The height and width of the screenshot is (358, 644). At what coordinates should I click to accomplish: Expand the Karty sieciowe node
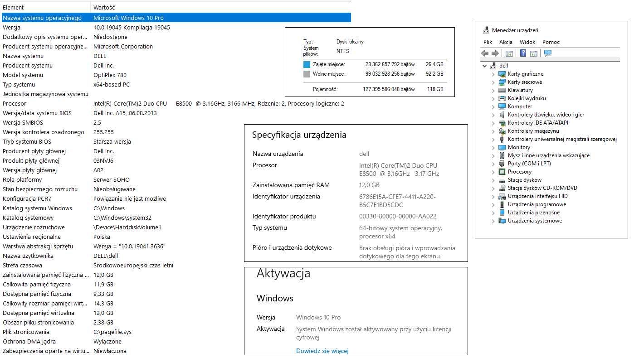493,82
